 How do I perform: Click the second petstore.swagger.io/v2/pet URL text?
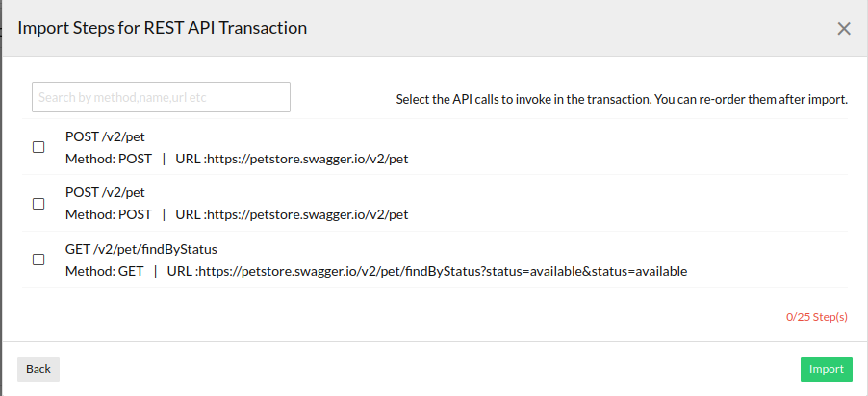pyautogui.click(x=307, y=214)
